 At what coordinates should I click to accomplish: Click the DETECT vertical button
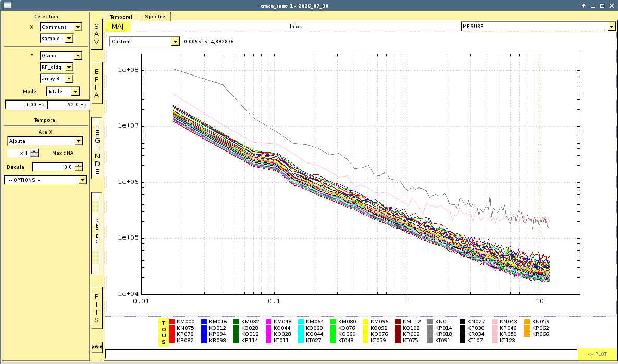pos(96,233)
